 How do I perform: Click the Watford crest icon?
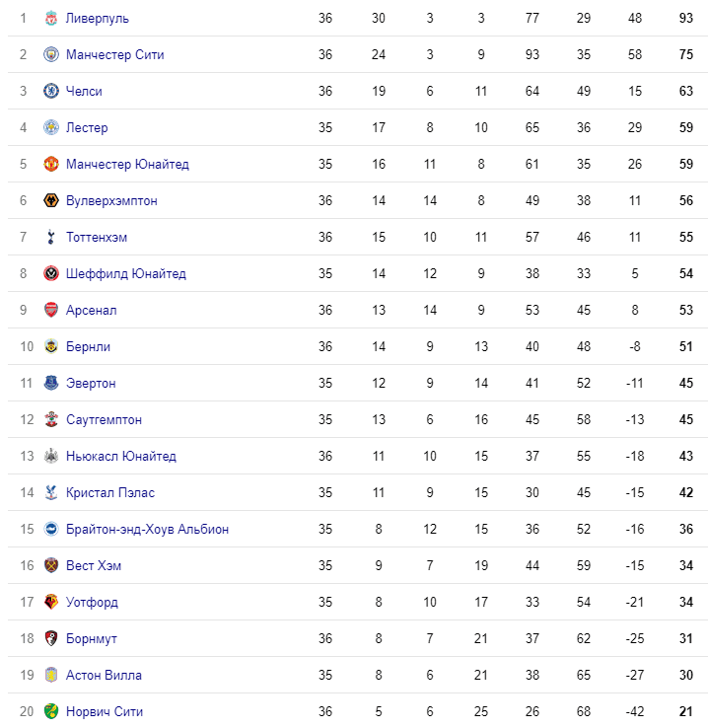(51, 602)
